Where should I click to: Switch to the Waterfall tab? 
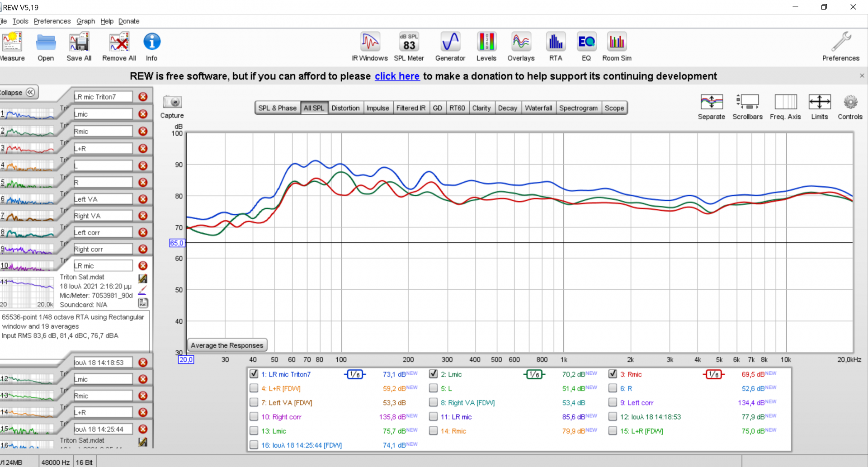(538, 108)
